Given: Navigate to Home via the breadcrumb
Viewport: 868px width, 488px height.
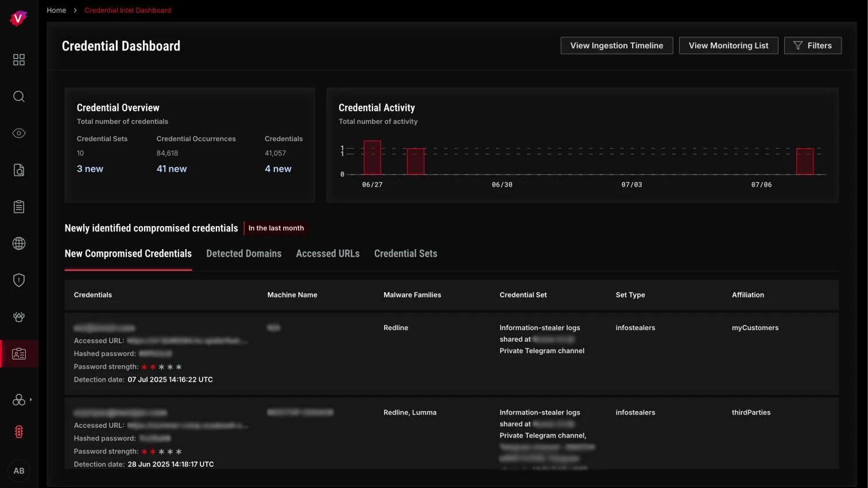Looking at the screenshot, I should point(56,10).
